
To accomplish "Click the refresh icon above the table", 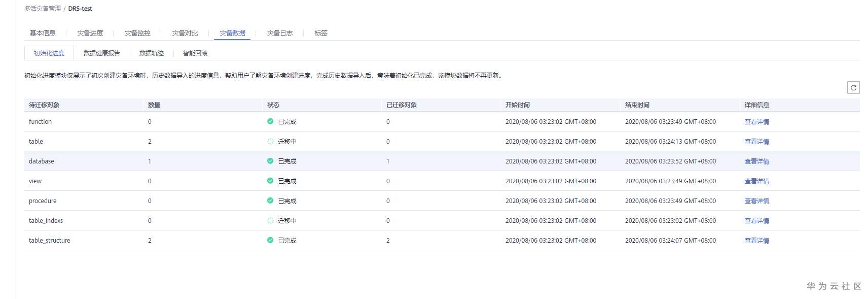I will 853,88.
